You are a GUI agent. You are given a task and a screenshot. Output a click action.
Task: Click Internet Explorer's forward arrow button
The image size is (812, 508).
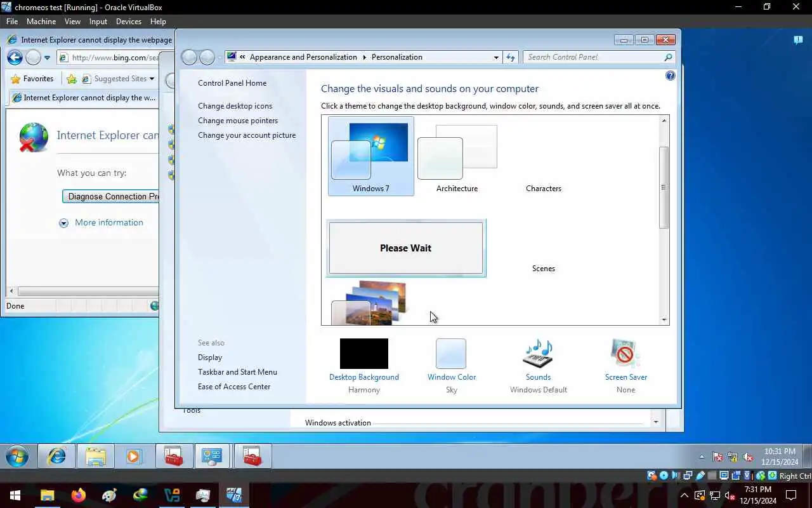pos(34,57)
